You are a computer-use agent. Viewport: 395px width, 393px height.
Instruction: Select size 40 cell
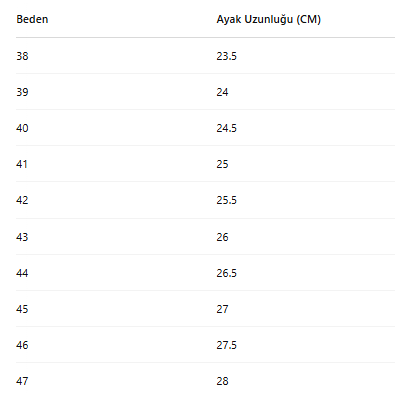pos(22,128)
